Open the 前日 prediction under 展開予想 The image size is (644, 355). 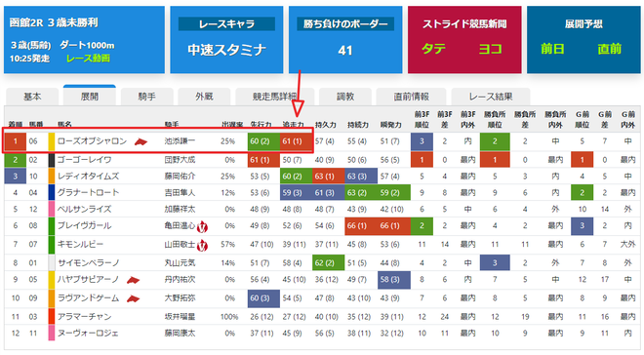tap(552, 49)
